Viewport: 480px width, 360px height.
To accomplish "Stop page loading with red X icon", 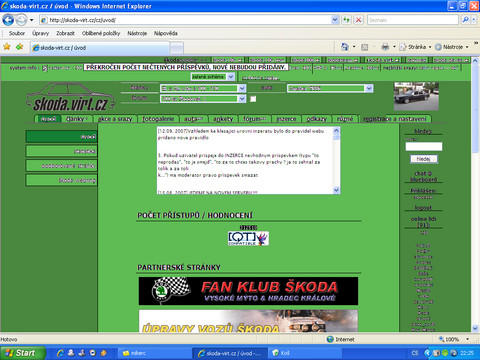I will (358, 20).
